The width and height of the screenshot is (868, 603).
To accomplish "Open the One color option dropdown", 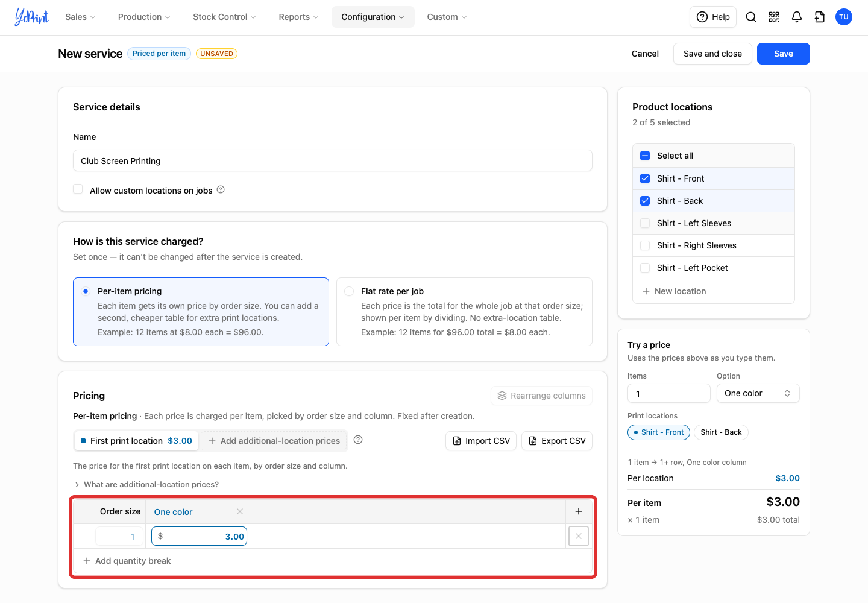I will 758,393.
